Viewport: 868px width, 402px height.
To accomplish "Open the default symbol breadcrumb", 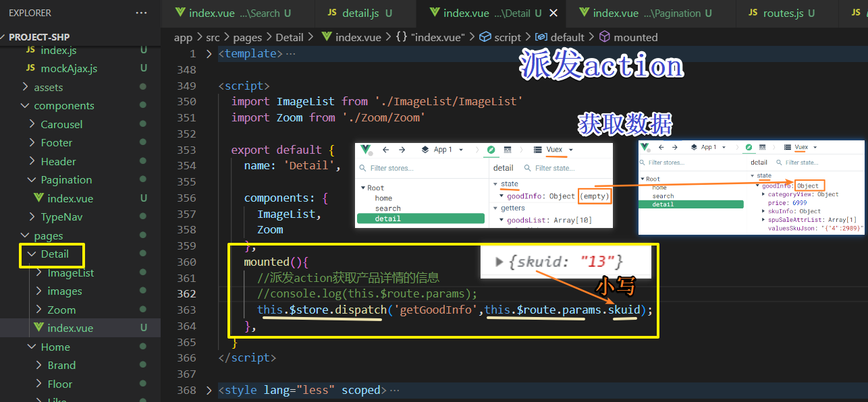I will tap(568, 38).
